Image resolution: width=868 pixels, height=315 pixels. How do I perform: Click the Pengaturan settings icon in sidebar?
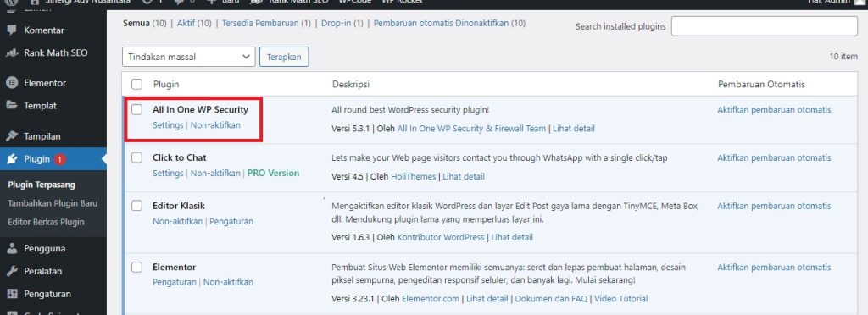pos(12,294)
